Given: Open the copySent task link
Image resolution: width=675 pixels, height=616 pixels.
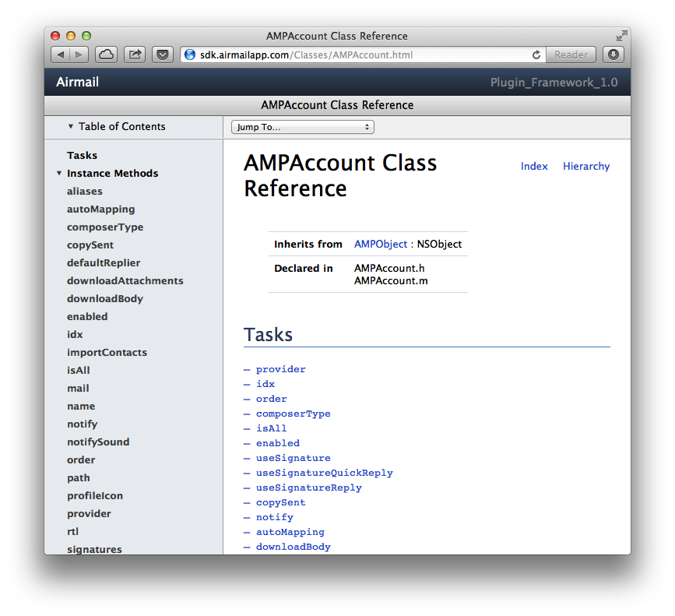Looking at the screenshot, I should (x=281, y=502).
